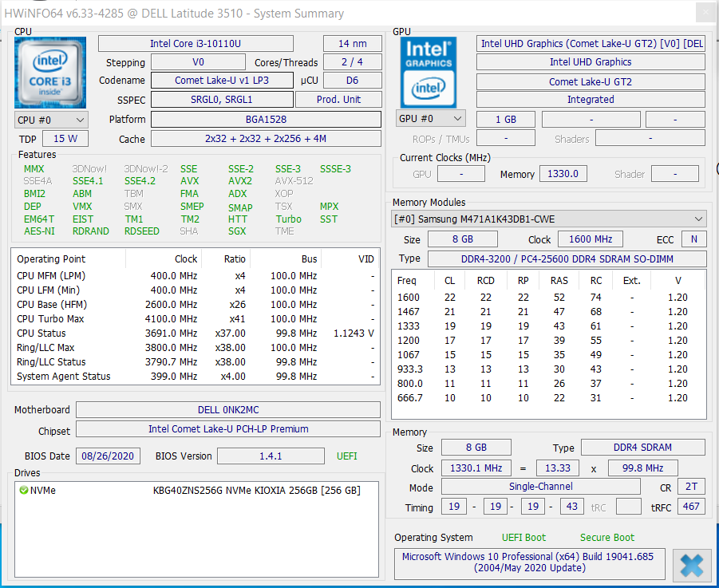Click the SRGL0, SRGL1 SSPEC field

(x=222, y=100)
